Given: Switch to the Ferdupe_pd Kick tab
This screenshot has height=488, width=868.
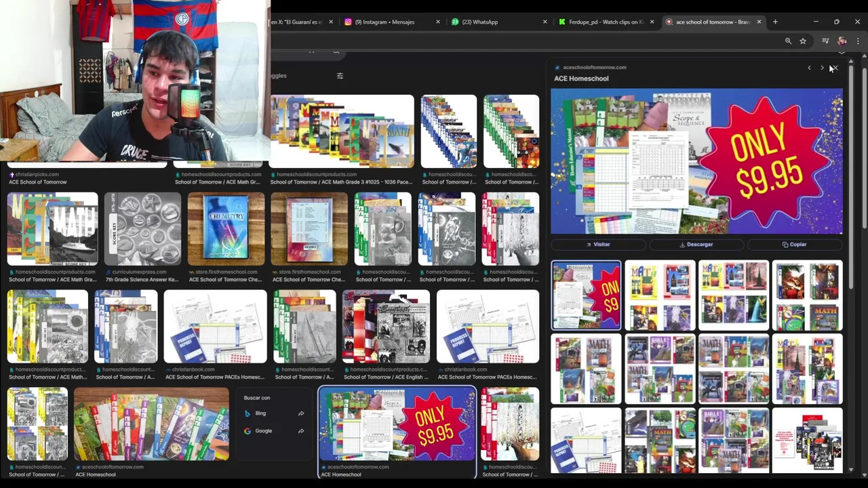Looking at the screenshot, I should (606, 22).
